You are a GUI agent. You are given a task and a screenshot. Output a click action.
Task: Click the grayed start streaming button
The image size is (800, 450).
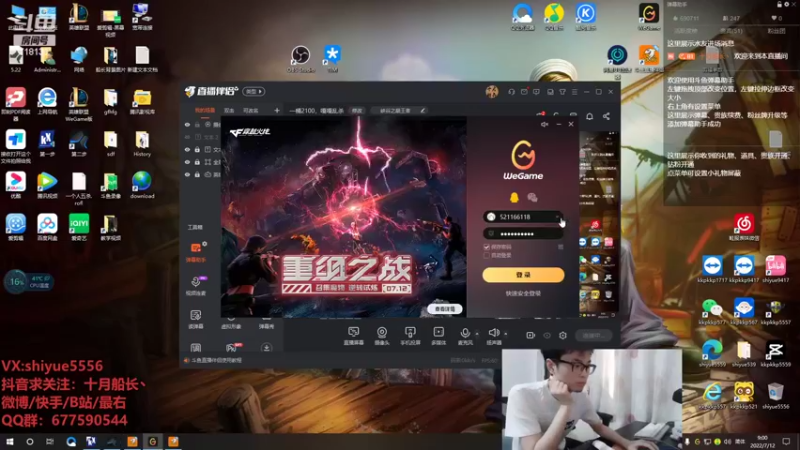(594, 335)
